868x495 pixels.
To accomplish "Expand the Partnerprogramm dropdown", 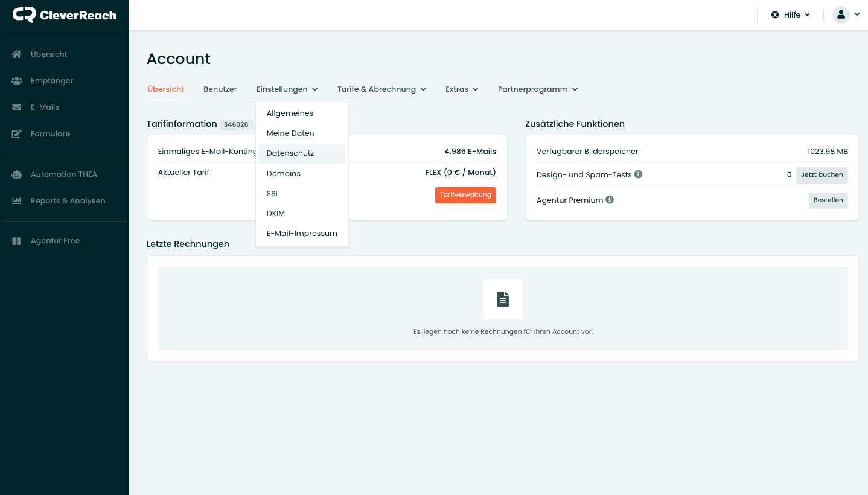I will pyautogui.click(x=537, y=89).
